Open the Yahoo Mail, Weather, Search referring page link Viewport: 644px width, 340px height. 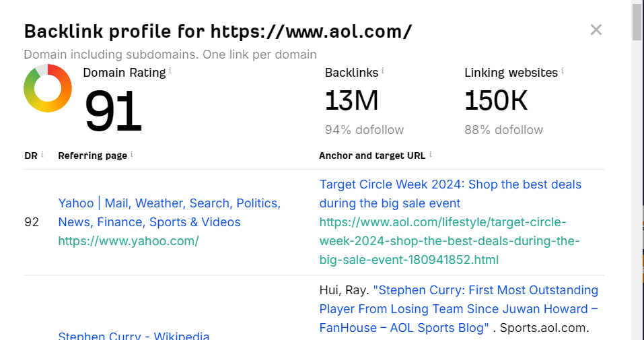[169, 213]
